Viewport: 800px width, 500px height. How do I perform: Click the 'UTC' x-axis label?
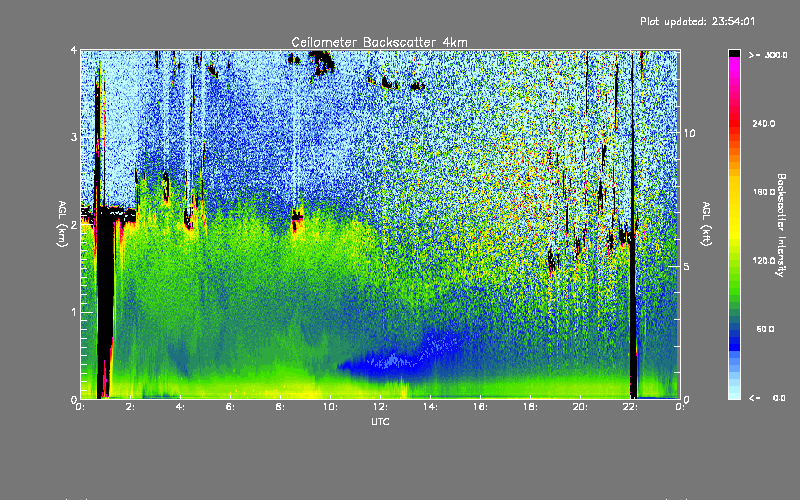(380, 421)
